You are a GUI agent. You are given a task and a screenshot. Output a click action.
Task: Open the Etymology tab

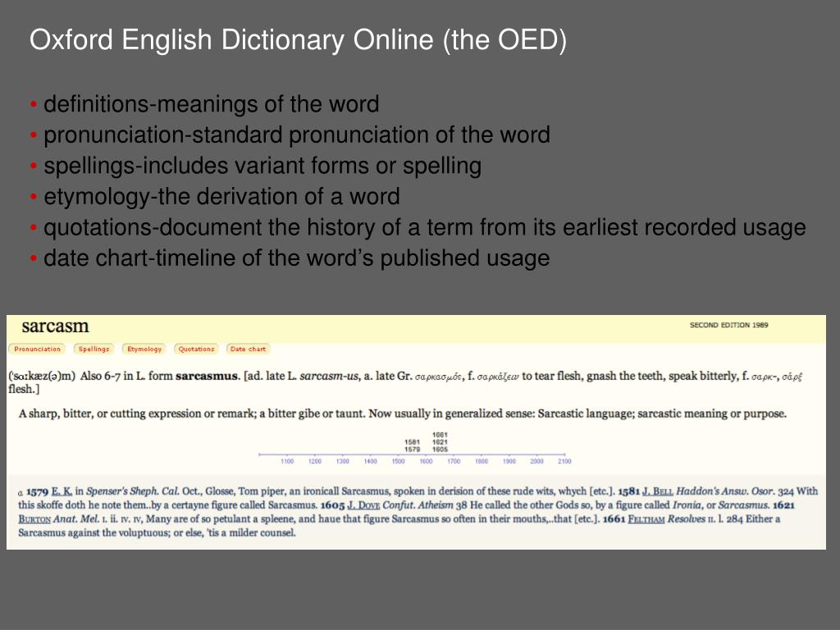click(144, 349)
